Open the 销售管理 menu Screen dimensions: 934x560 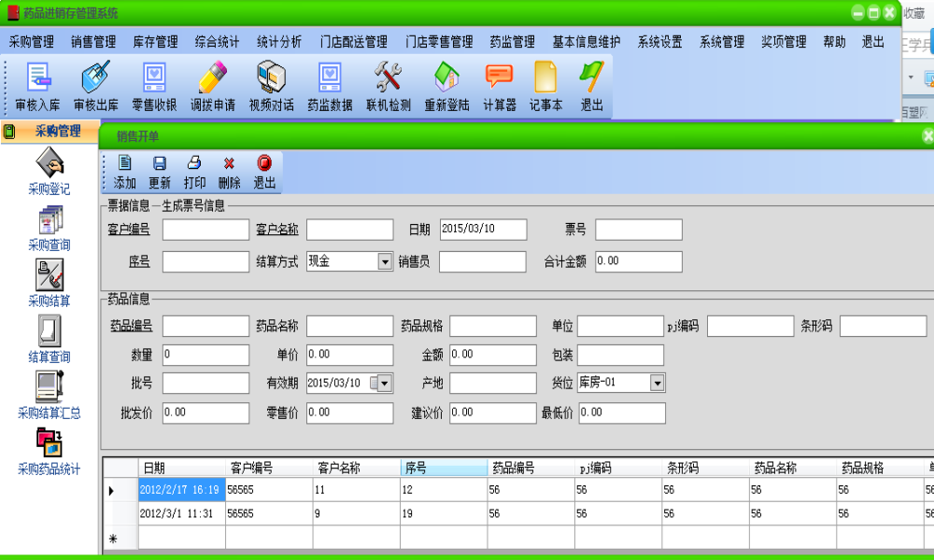(x=93, y=42)
